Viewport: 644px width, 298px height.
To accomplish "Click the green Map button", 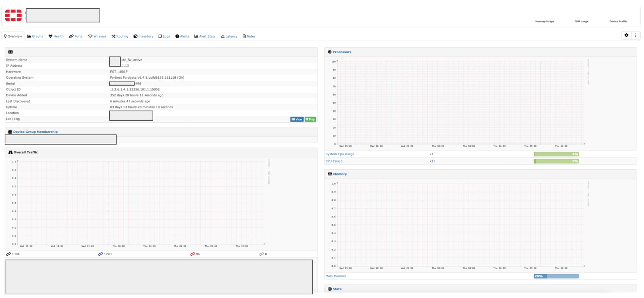I will (x=310, y=119).
